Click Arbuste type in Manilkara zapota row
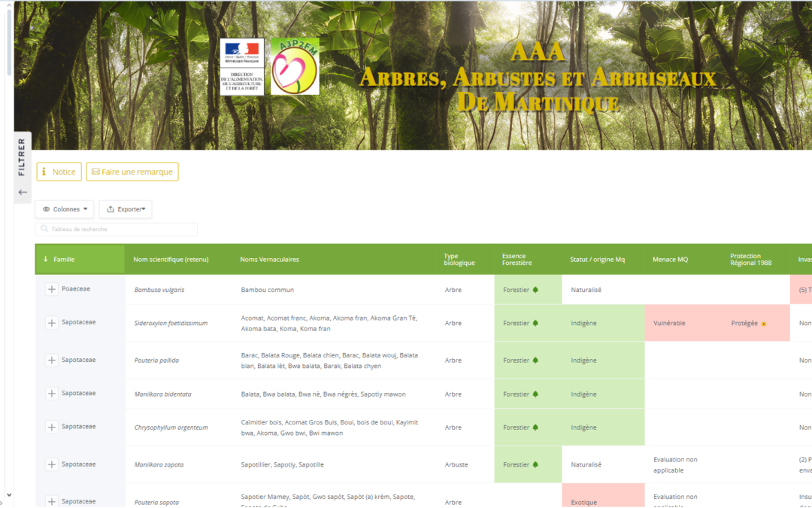 456,464
